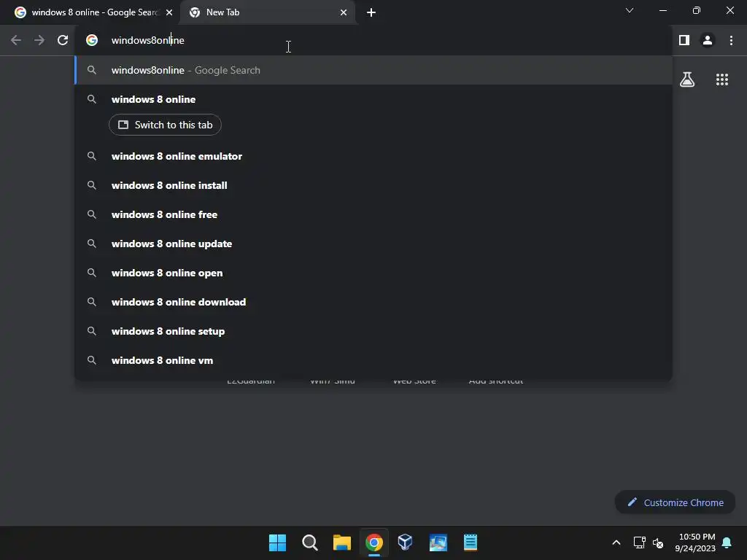Choose the 'windows 8 online vm' suggestion
747x560 pixels.
(374, 360)
